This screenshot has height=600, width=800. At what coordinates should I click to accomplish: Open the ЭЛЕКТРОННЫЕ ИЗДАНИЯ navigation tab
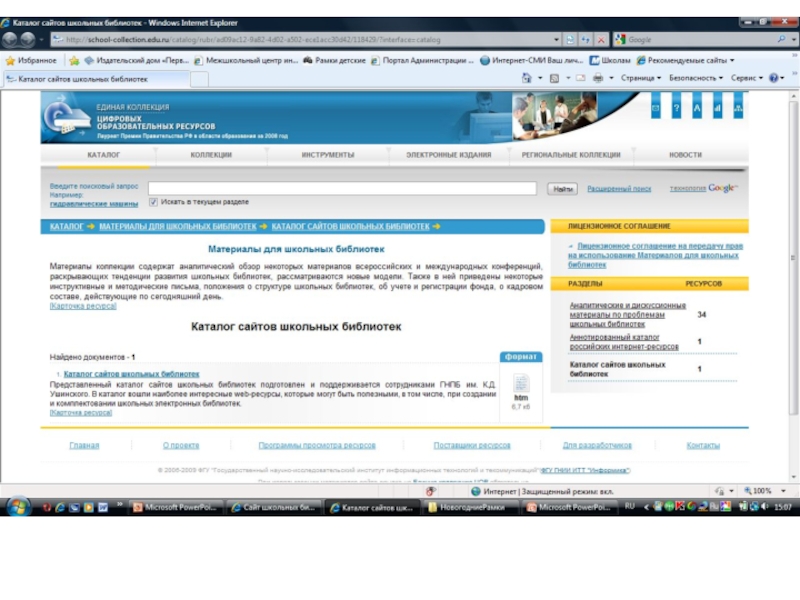tap(448, 155)
